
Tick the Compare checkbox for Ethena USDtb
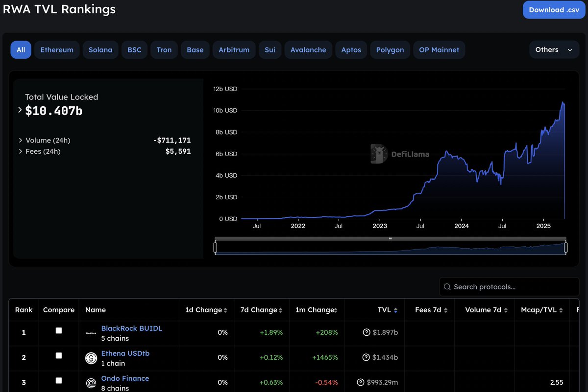59,356
